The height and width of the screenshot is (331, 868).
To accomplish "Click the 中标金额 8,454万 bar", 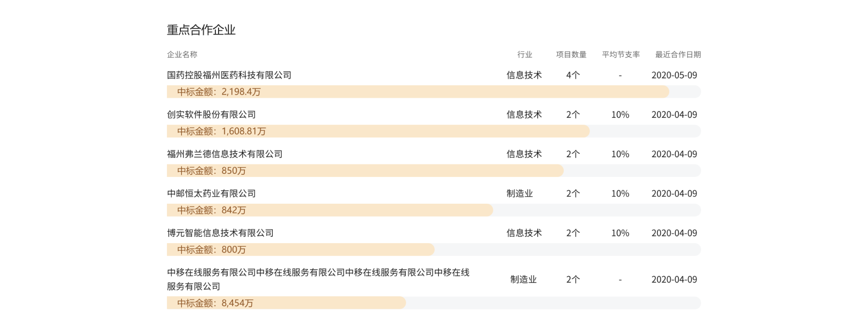I will coord(433,303).
